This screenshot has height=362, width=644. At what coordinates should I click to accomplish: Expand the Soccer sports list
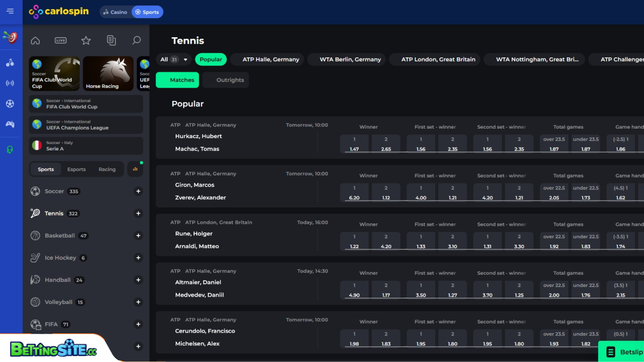pos(138,191)
